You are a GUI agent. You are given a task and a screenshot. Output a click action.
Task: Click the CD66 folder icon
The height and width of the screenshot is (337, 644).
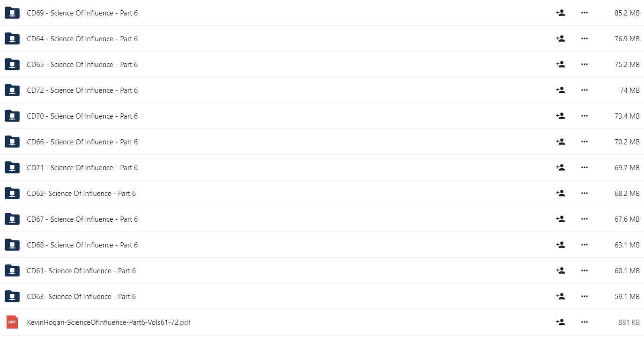(x=12, y=142)
